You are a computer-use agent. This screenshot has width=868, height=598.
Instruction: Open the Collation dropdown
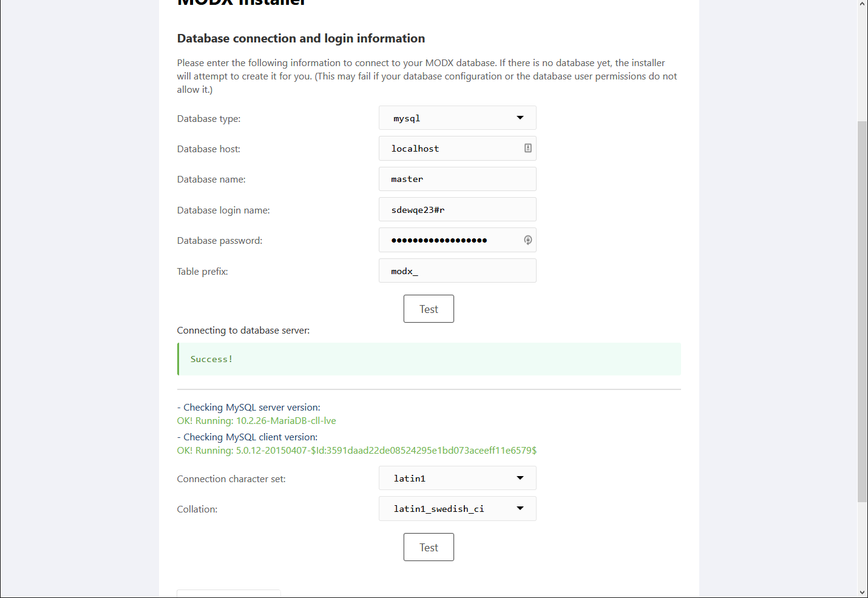tap(458, 508)
